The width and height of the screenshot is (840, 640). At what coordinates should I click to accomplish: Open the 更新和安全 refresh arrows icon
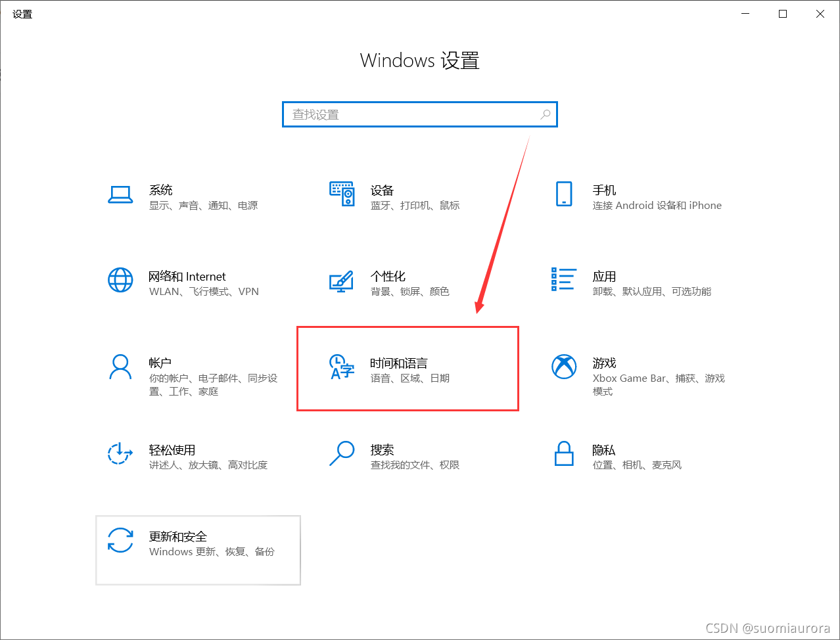coord(120,541)
